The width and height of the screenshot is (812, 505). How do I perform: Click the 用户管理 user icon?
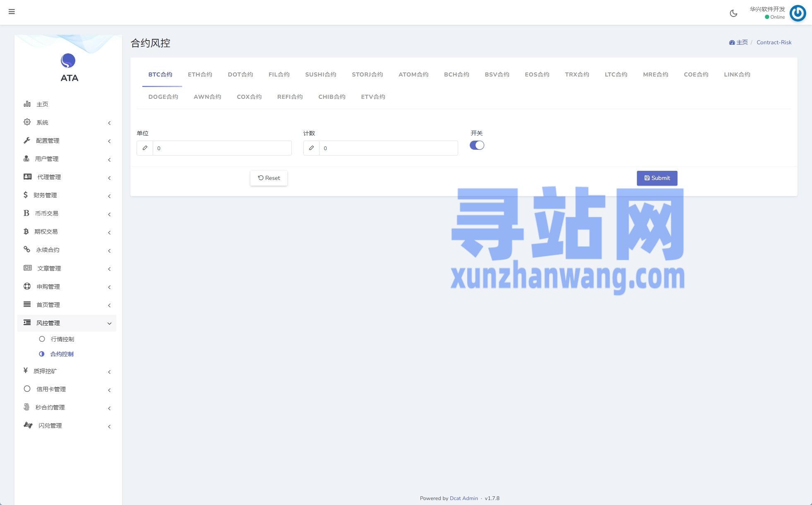26,158
